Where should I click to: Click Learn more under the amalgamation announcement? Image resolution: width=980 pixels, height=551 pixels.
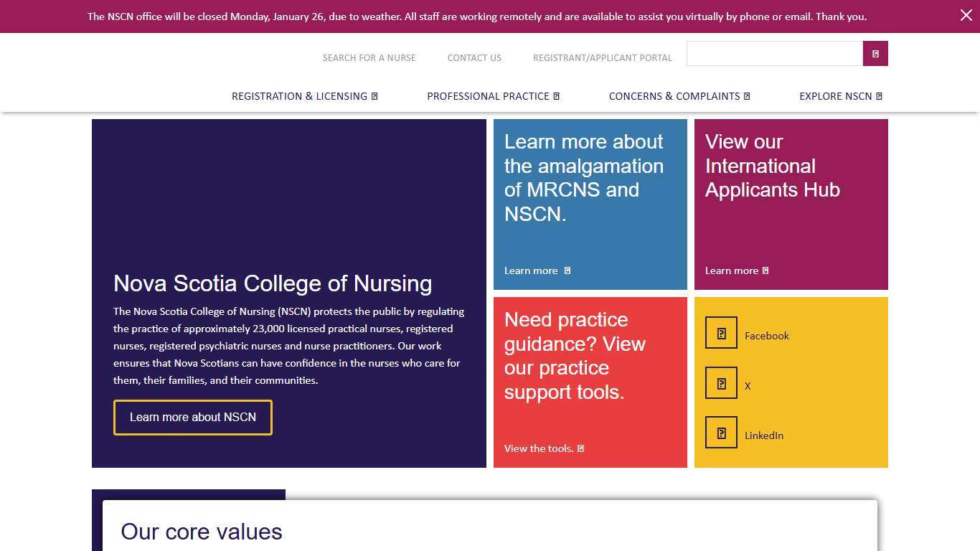tap(531, 270)
